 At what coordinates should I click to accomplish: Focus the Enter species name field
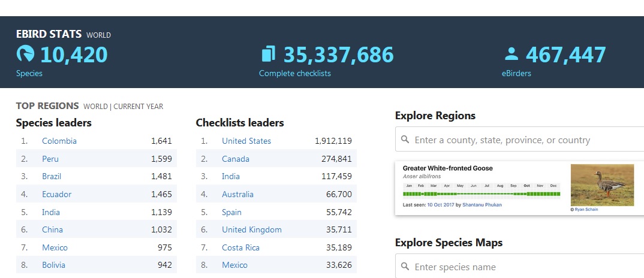tap(519, 266)
